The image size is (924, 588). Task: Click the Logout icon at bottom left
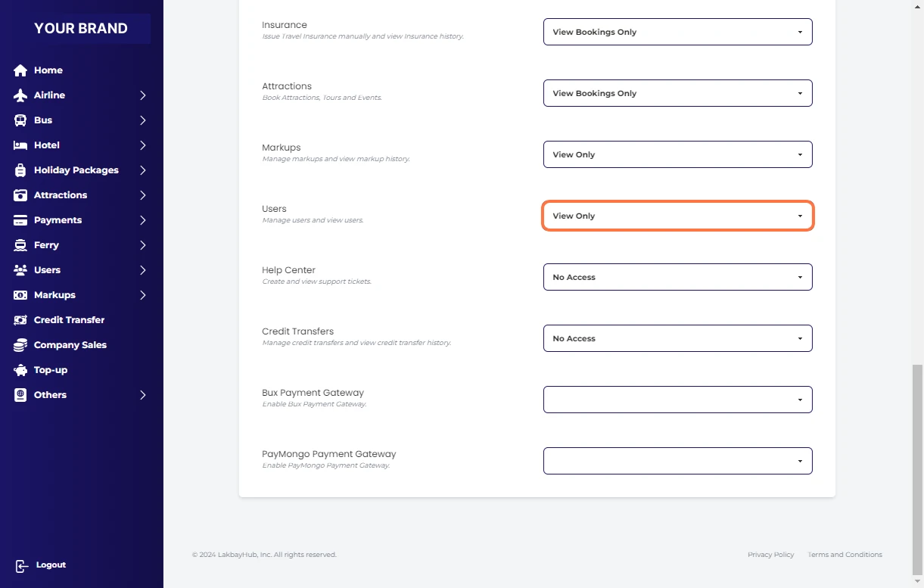click(x=22, y=565)
